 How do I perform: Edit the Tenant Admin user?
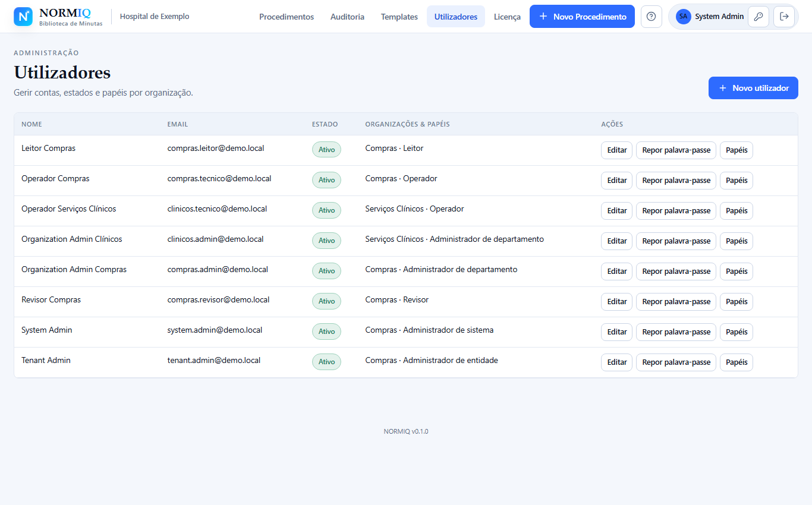(x=616, y=362)
